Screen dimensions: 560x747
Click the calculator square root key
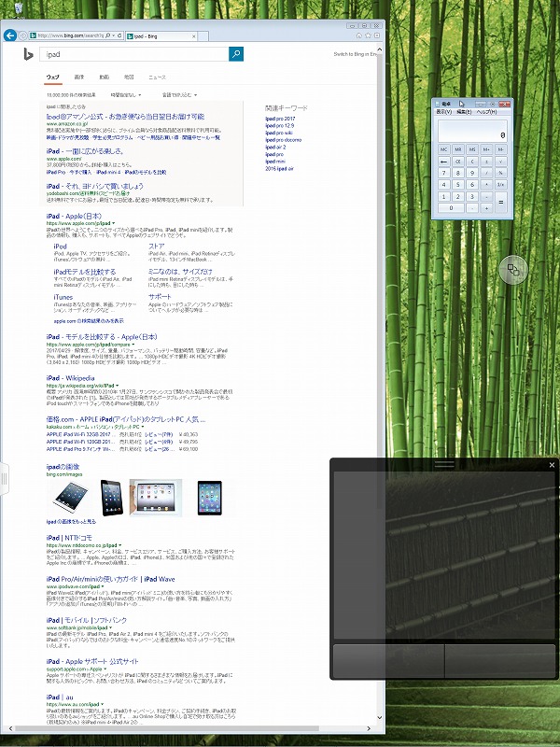click(500, 162)
